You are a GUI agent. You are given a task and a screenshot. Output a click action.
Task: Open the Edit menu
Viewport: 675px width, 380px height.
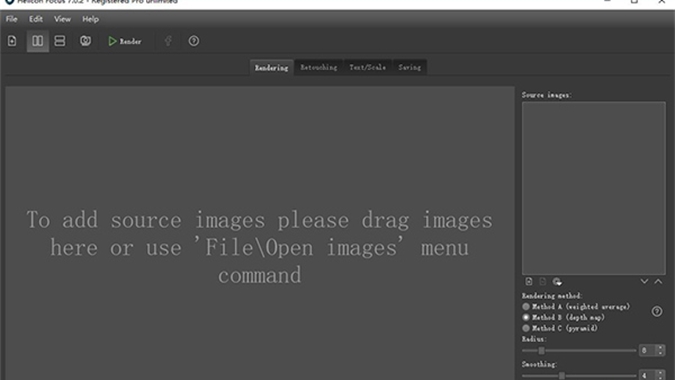[36, 19]
